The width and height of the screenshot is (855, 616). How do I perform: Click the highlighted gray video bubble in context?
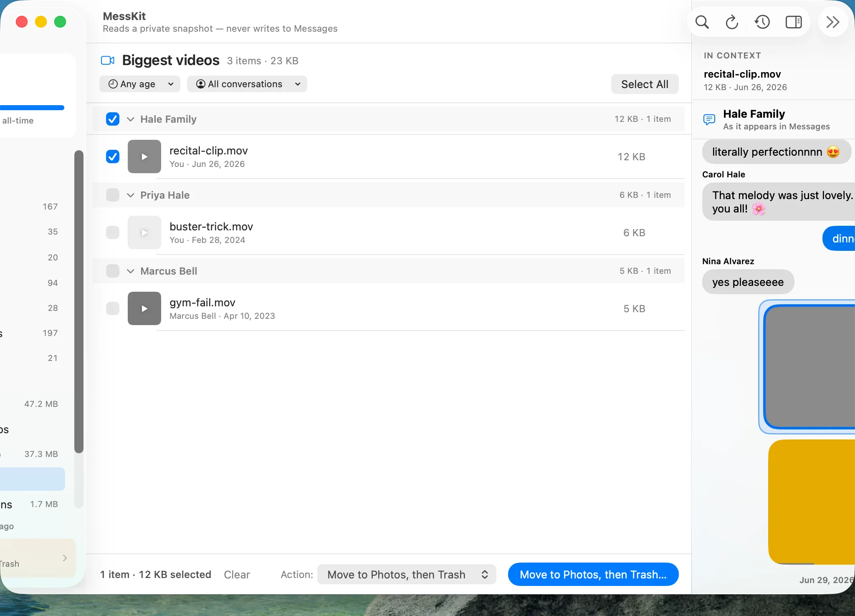coord(809,367)
